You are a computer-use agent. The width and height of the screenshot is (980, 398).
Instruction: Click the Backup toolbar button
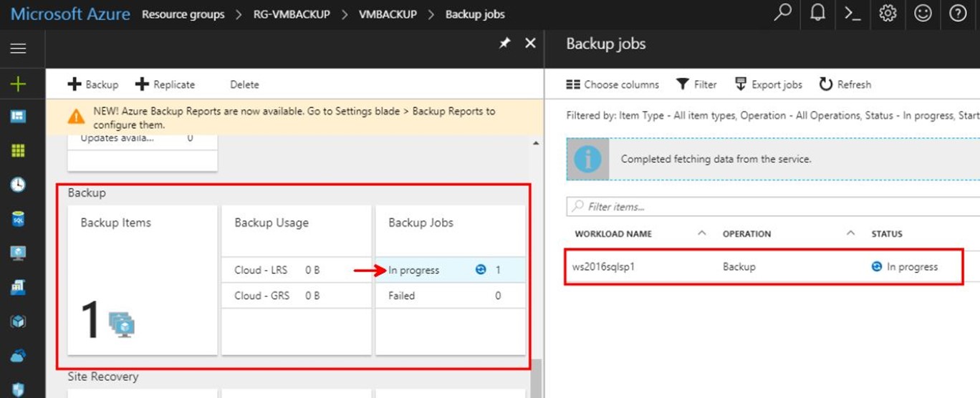pyautogui.click(x=93, y=84)
